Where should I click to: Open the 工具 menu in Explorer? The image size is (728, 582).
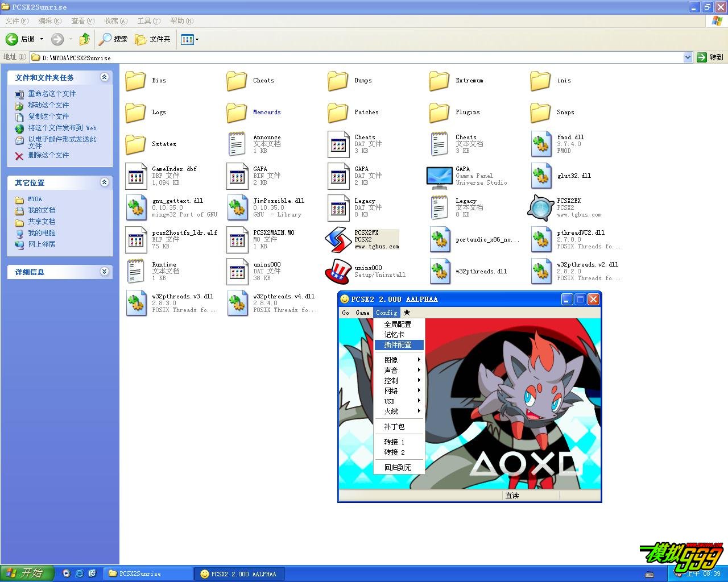(148, 21)
